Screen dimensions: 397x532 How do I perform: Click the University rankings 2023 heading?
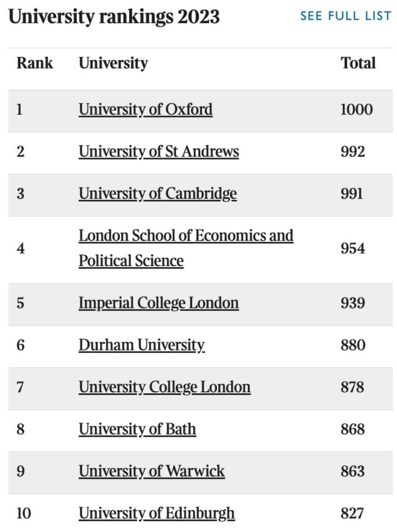pyautogui.click(x=114, y=17)
